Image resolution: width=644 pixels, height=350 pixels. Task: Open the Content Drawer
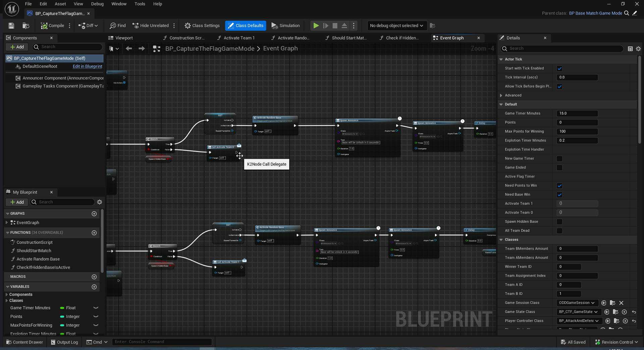(x=24, y=342)
